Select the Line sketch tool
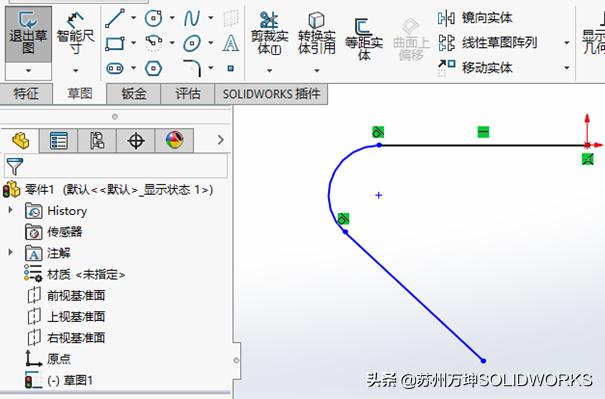Viewport: 605px width, 399px height. point(115,18)
